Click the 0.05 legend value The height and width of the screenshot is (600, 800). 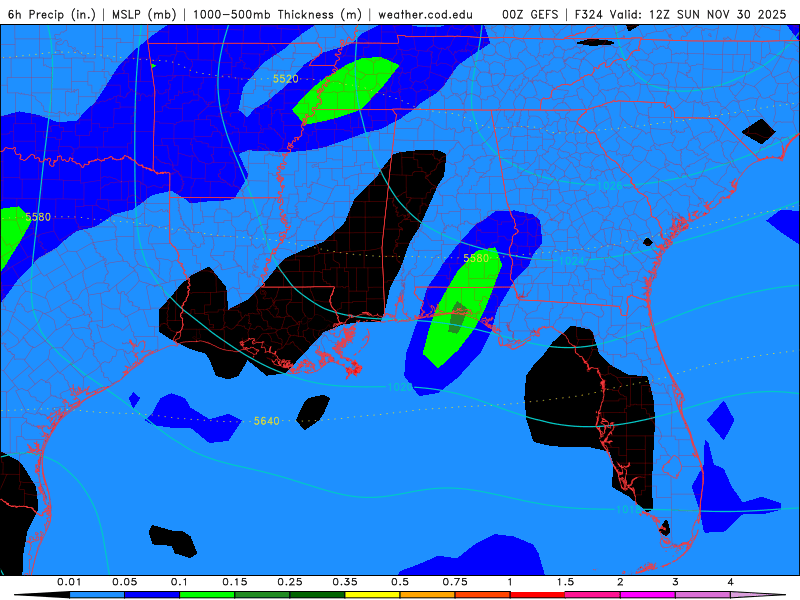124,582
